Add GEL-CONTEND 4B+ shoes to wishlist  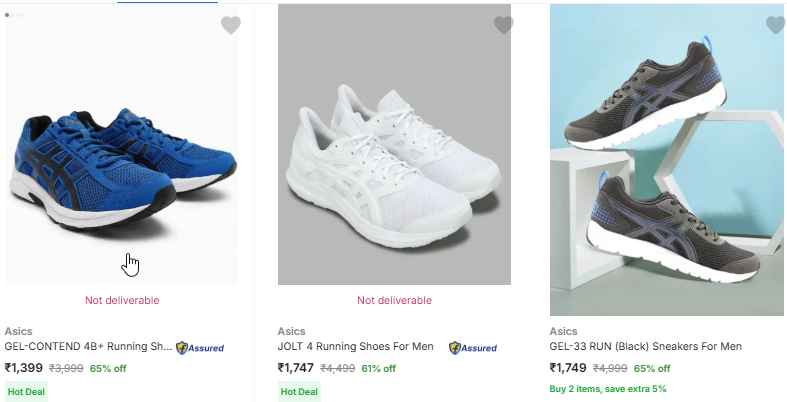pos(231,26)
